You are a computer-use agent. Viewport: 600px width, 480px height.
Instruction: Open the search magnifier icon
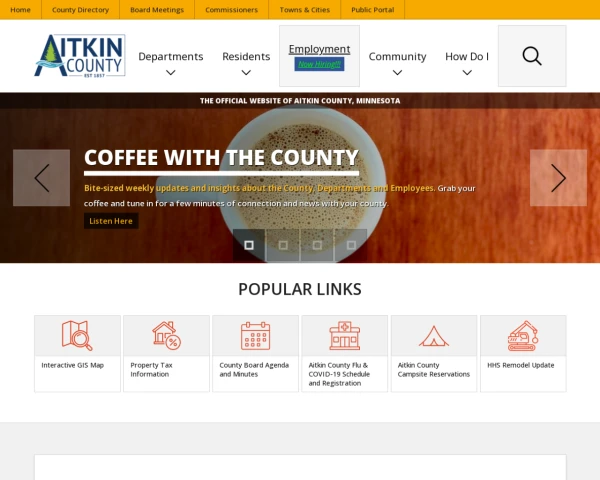click(x=532, y=56)
